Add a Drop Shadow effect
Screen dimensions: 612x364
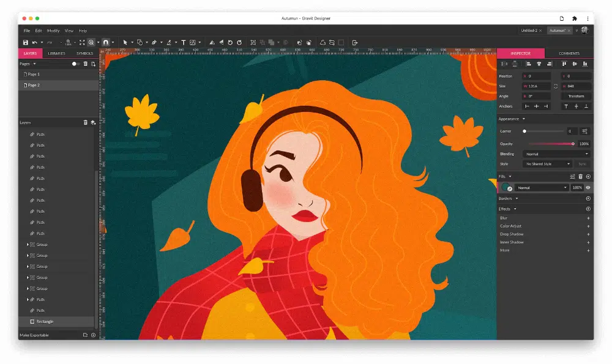click(x=588, y=234)
